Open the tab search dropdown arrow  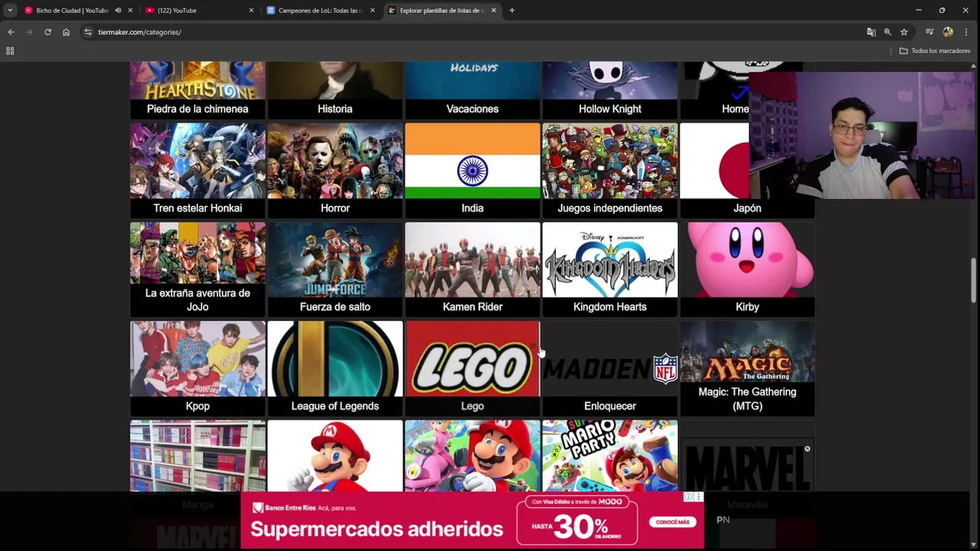coord(10,10)
